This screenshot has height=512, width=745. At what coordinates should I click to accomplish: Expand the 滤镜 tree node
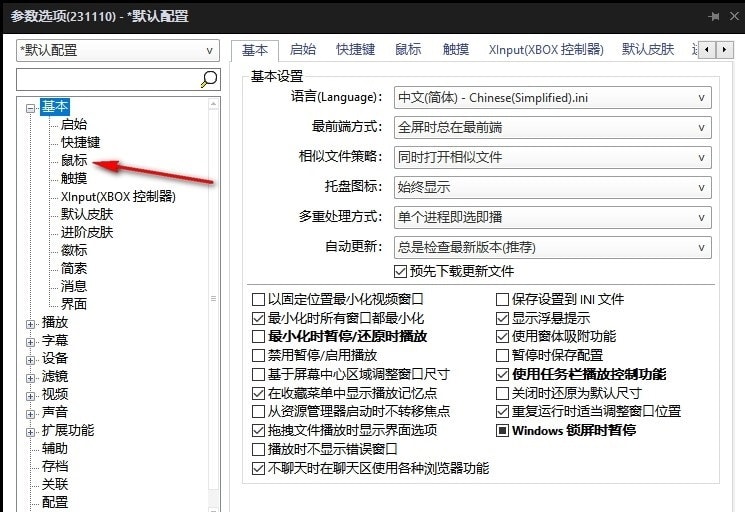pyautogui.click(x=30, y=379)
